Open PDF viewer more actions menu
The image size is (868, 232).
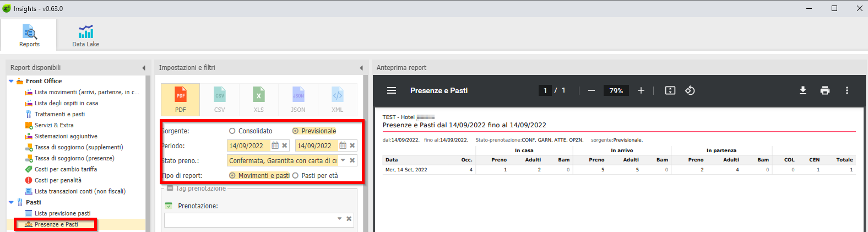coord(847,90)
